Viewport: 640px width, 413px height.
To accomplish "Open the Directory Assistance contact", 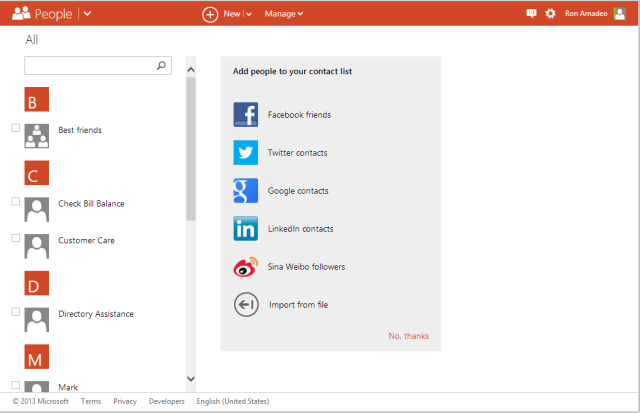I will pyautogui.click(x=96, y=314).
